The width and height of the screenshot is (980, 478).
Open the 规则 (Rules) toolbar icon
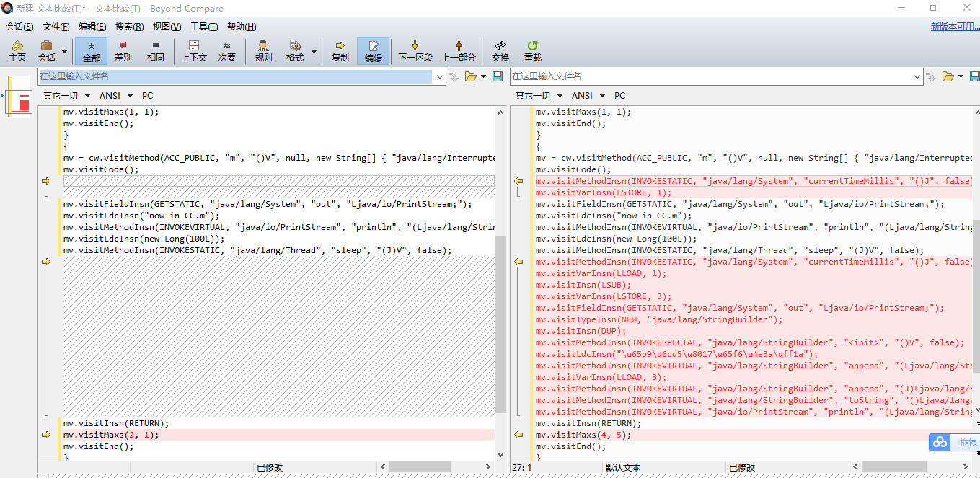tap(264, 50)
